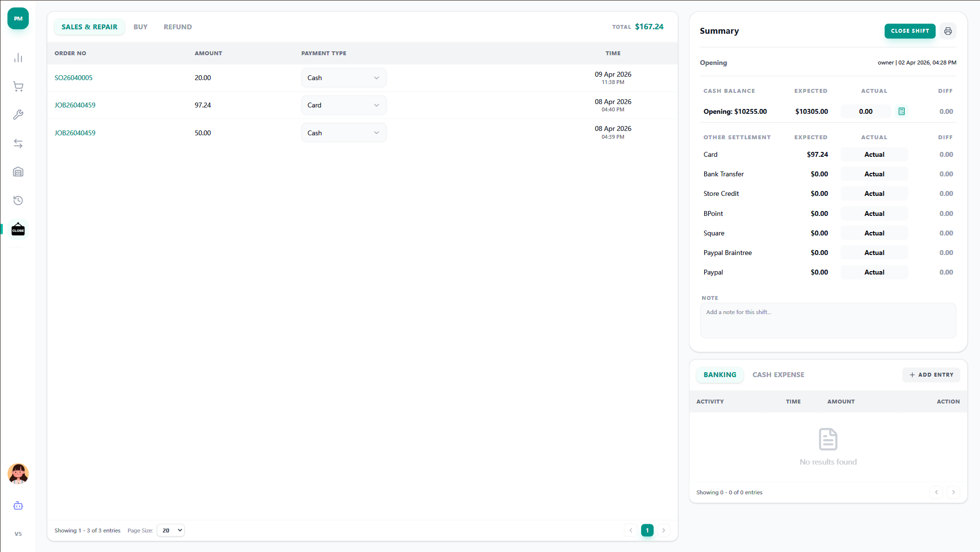Image resolution: width=980 pixels, height=552 pixels.
Task: Open the warehouse inventory sidebar icon
Action: [18, 172]
